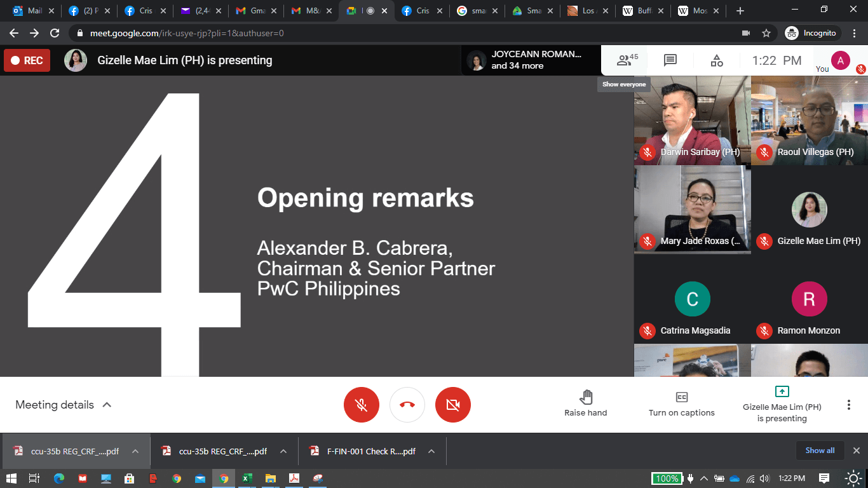
Task: Click the Chrome back arrow
Action: [x=14, y=33]
